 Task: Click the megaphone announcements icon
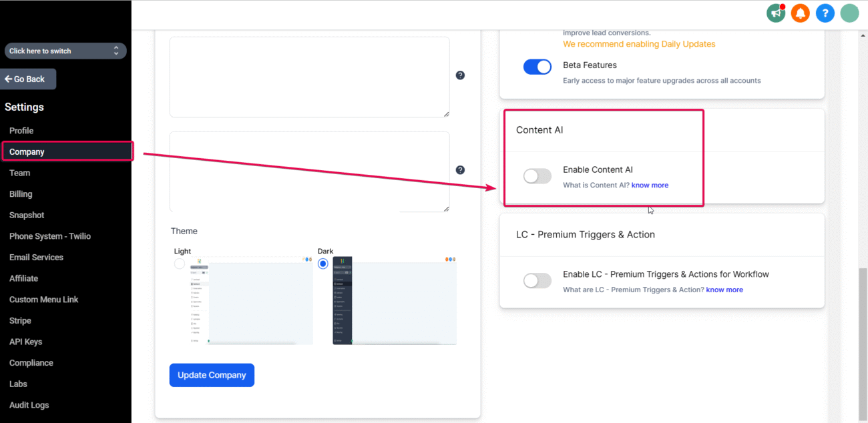tap(776, 13)
